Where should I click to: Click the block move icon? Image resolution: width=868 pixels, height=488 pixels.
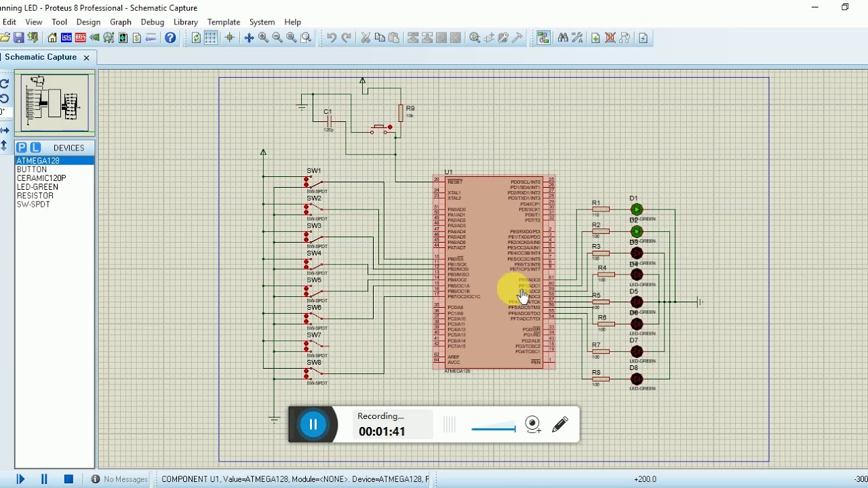point(427,38)
